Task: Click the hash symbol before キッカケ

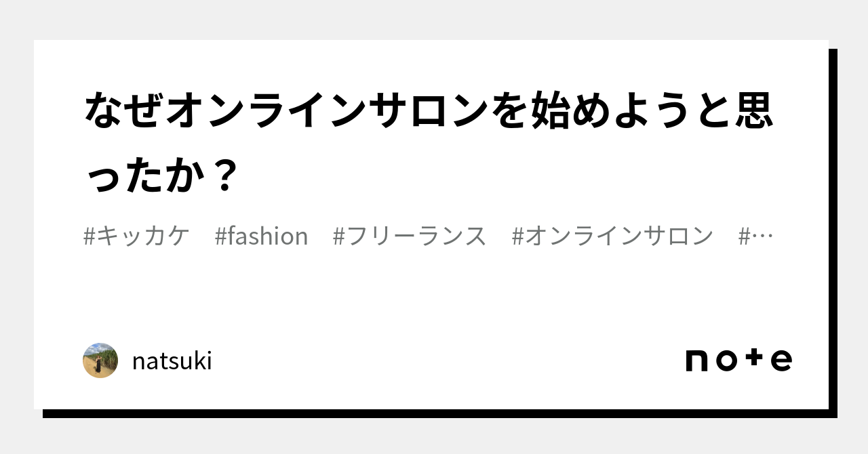Action: click(90, 236)
